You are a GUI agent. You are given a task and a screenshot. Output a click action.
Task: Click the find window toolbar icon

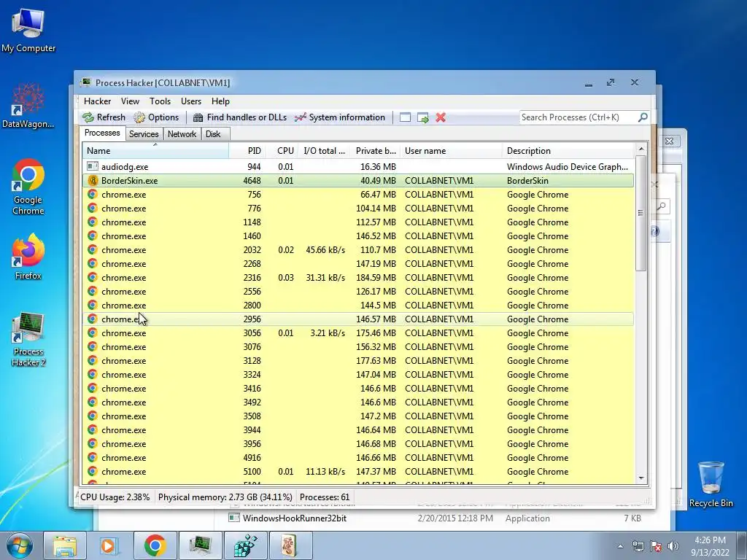405,117
